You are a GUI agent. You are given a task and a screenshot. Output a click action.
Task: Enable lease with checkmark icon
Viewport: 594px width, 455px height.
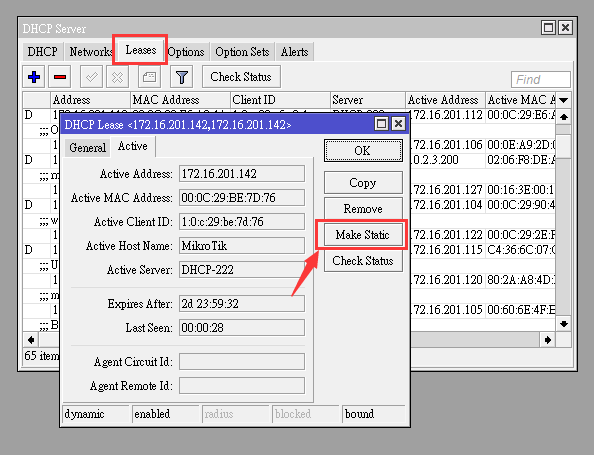(x=91, y=77)
